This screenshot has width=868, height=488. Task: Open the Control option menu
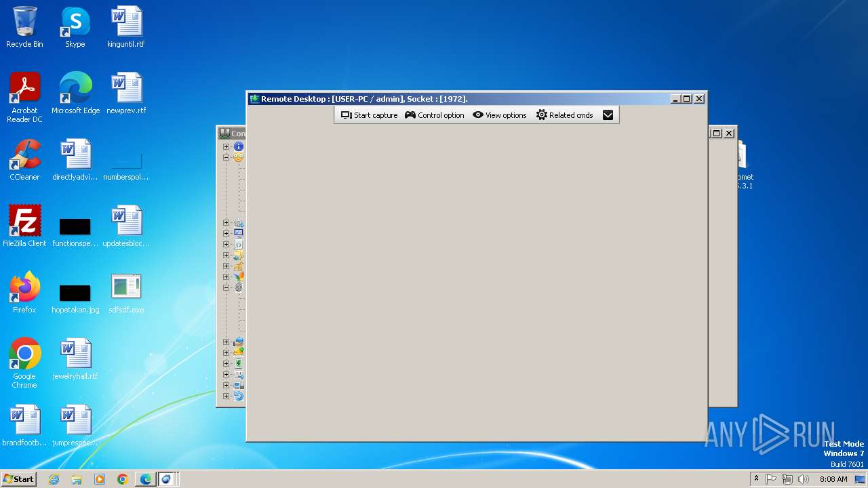[x=435, y=115]
